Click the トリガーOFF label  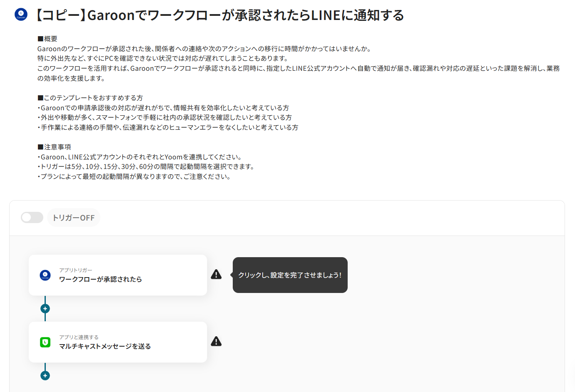pos(74,218)
